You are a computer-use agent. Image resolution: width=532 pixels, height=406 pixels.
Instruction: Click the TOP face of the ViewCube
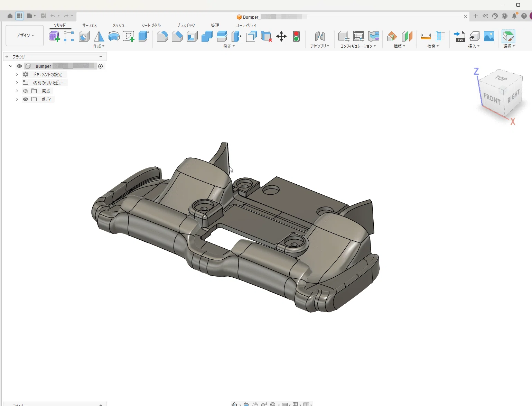click(x=501, y=78)
